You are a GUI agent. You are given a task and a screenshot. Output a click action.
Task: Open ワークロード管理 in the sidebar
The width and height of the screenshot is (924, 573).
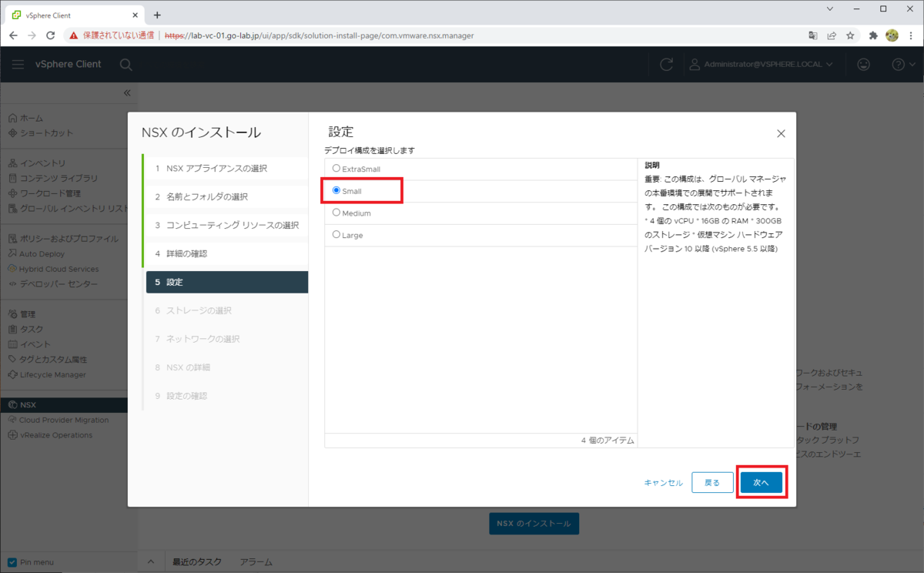pyautogui.click(x=45, y=193)
